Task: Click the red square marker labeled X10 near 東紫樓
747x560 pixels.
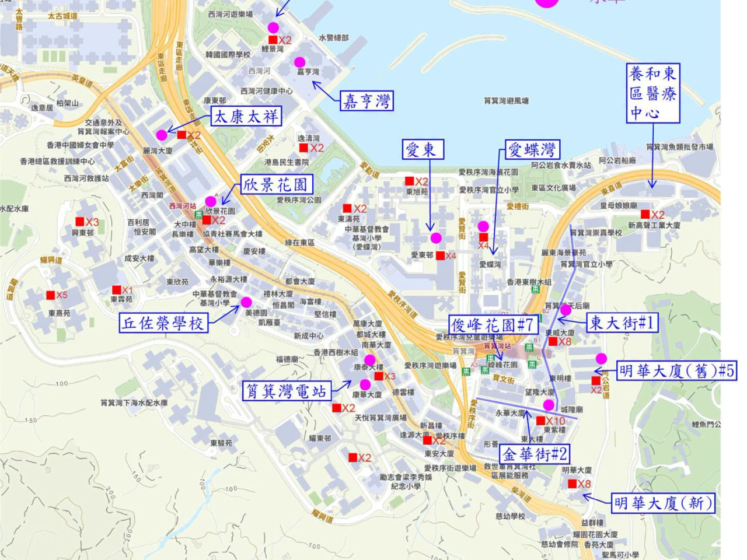Action: [x=540, y=421]
